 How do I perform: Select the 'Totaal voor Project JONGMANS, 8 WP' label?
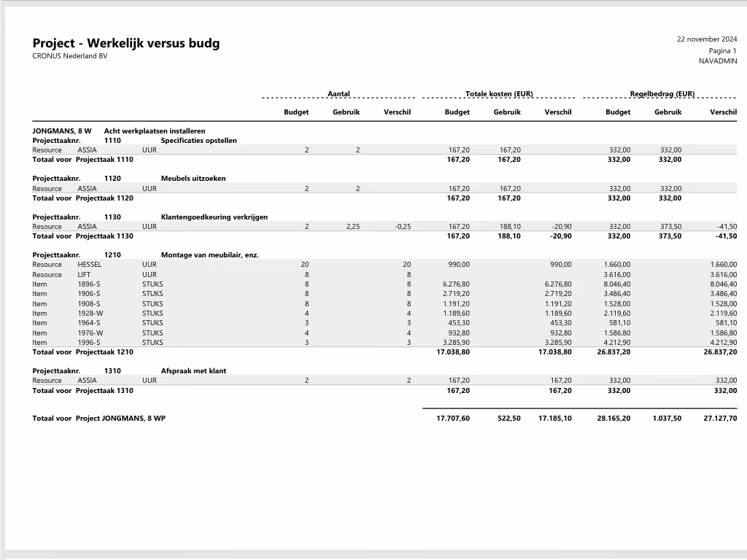(98, 419)
